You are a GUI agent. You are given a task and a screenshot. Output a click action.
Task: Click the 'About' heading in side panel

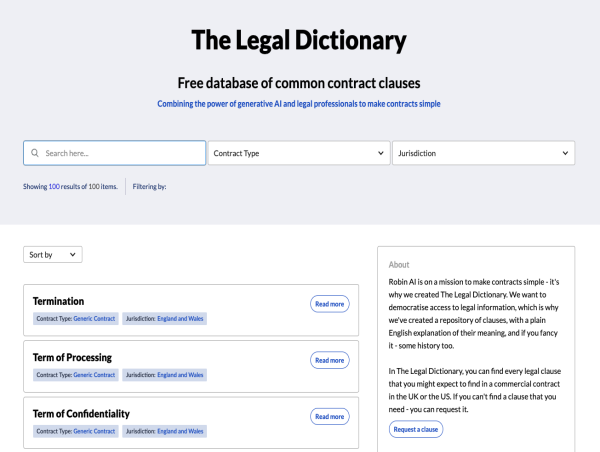pos(399,264)
